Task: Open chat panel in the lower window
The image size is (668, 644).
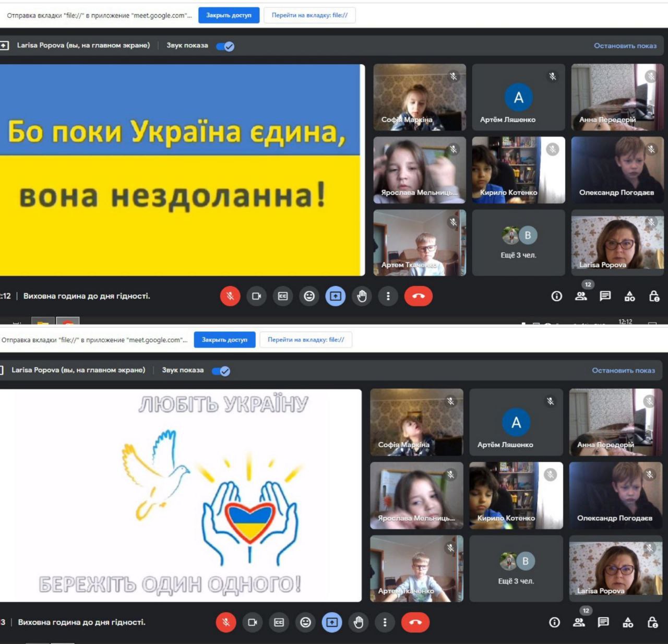Action: coord(603,622)
